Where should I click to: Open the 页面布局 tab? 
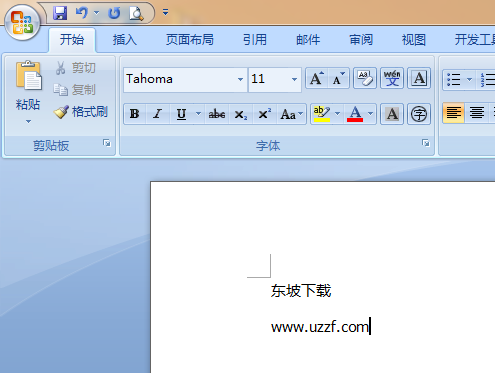190,40
